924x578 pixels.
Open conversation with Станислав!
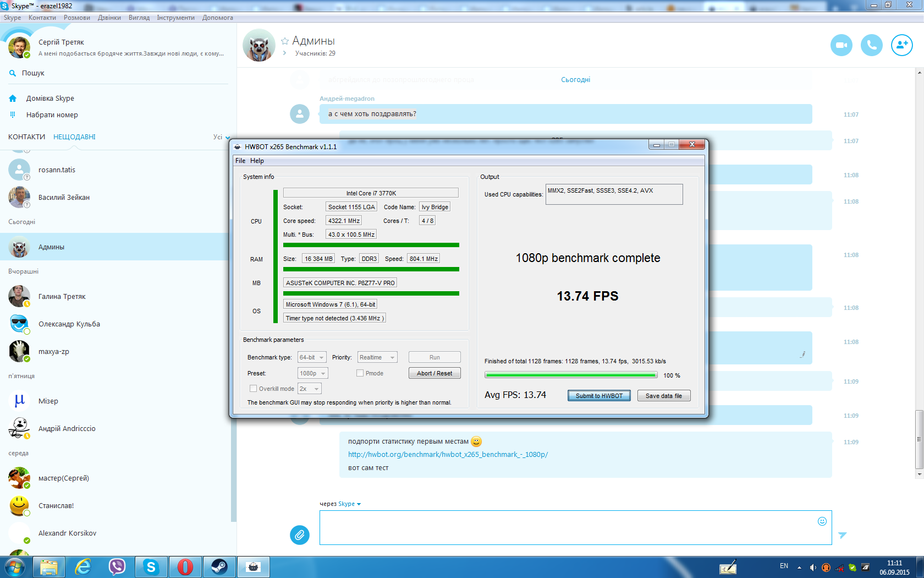114,505
